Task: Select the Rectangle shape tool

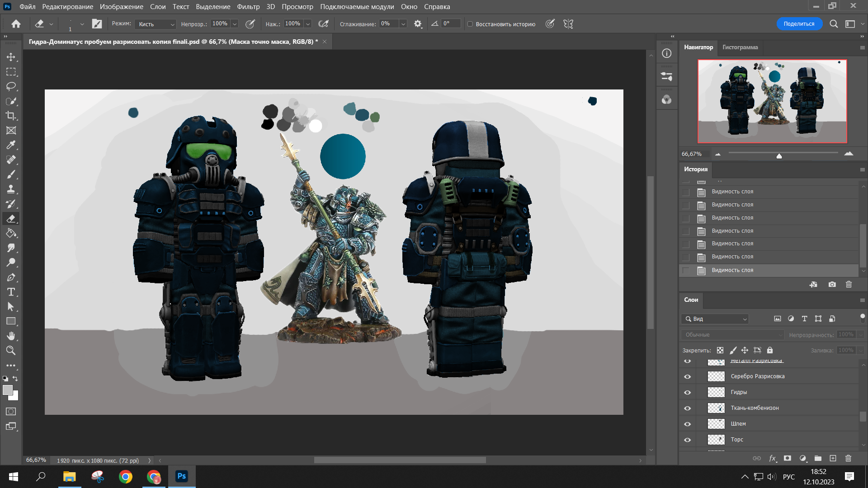Action: [11, 321]
